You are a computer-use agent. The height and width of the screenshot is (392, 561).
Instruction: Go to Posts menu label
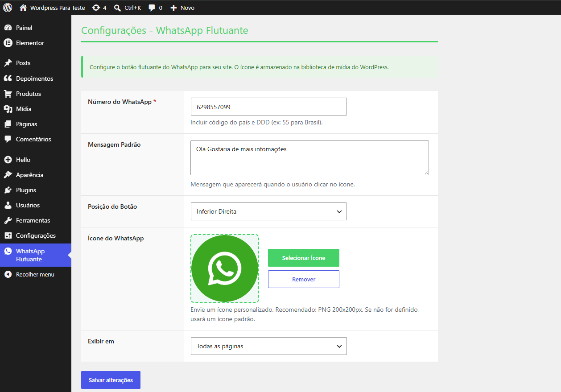[x=23, y=63]
